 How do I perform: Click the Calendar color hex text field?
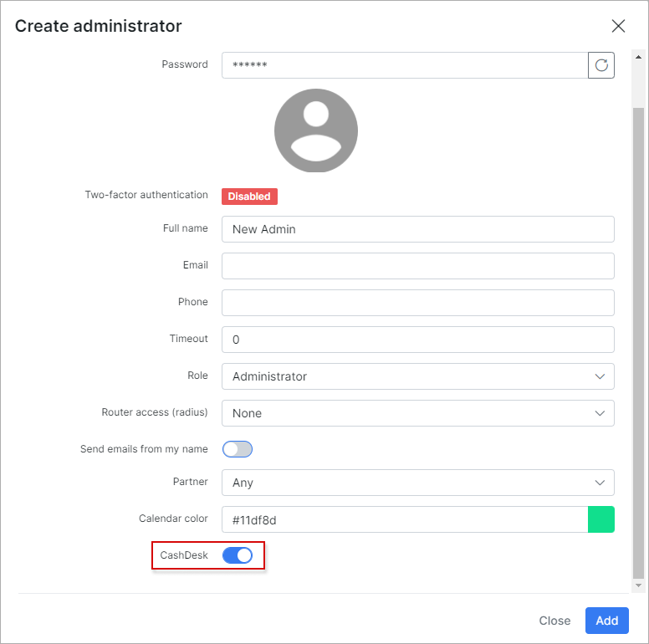[405, 519]
